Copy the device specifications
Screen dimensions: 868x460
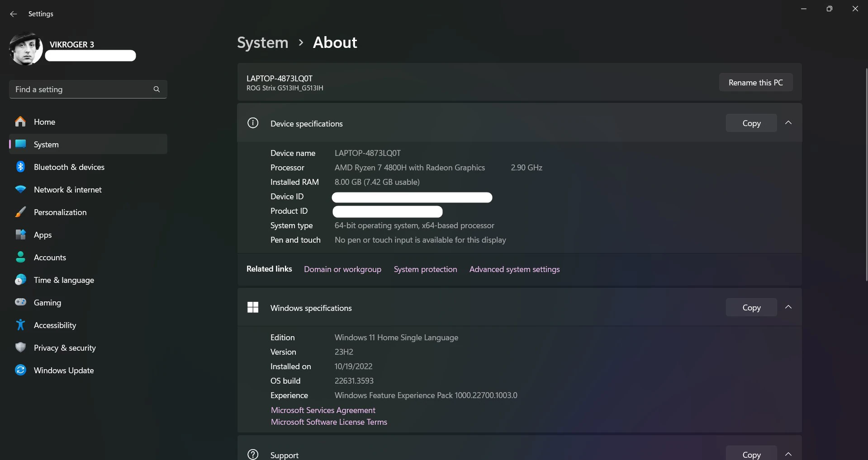click(x=751, y=123)
